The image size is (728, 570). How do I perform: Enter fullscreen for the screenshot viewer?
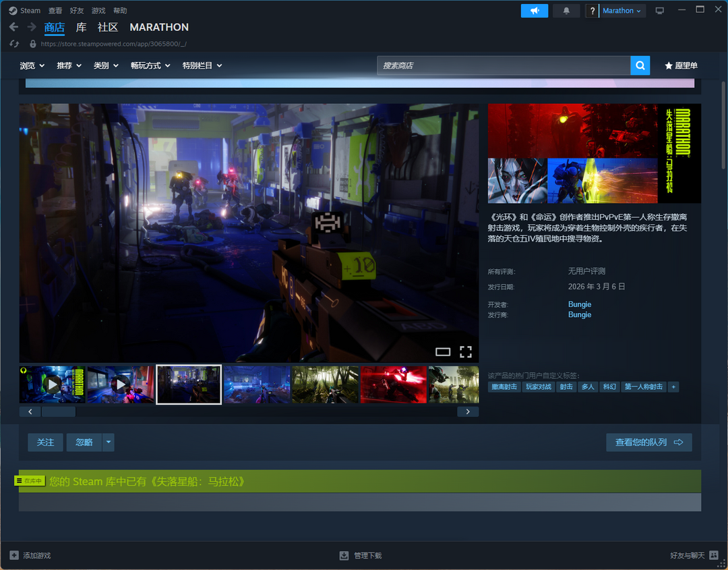[466, 351]
